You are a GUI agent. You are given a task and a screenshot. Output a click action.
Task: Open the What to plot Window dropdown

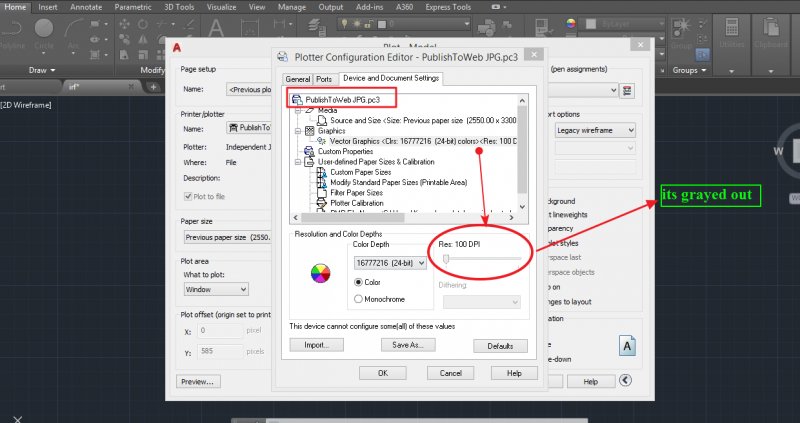tap(216, 289)
